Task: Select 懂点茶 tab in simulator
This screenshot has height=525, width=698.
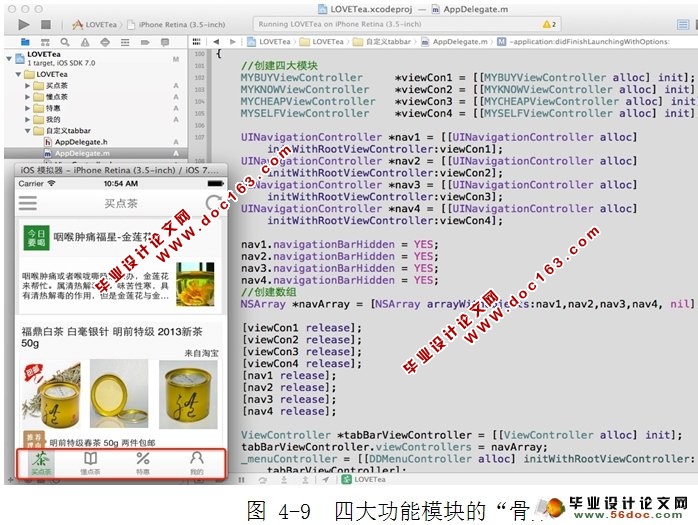Action: 90,463
